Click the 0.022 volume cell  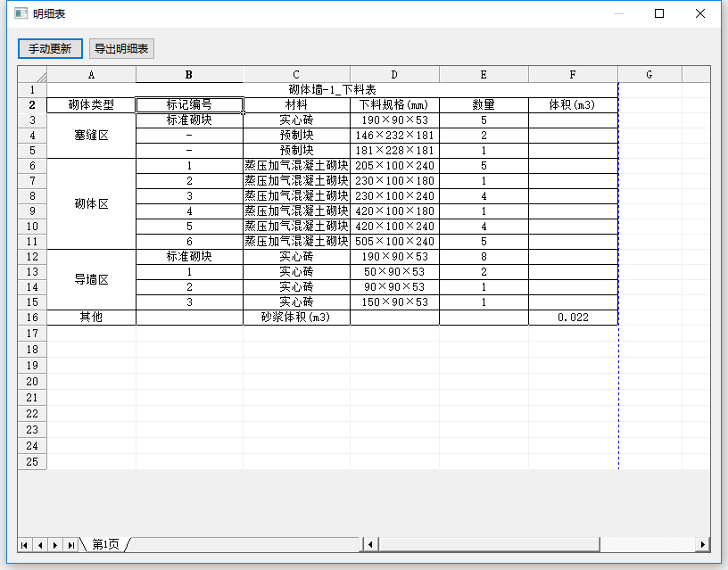click(573, 318)
